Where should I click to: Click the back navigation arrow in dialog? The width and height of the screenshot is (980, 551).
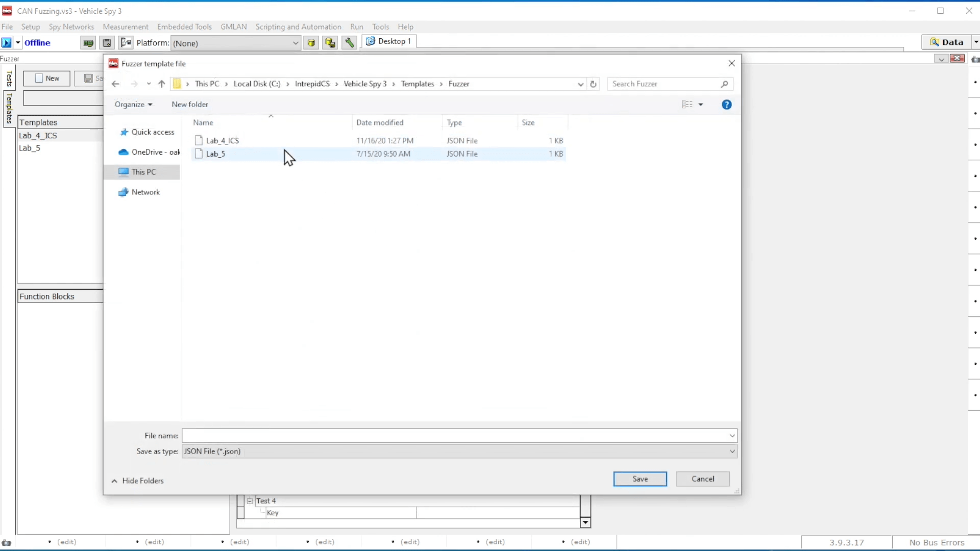coord(116,84)
